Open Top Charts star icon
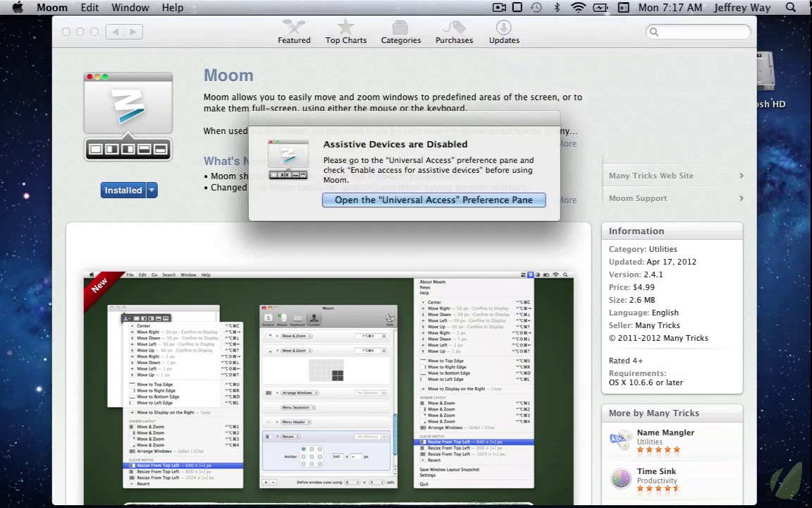This screenshot has height=508, width=812. coord(345,28)
